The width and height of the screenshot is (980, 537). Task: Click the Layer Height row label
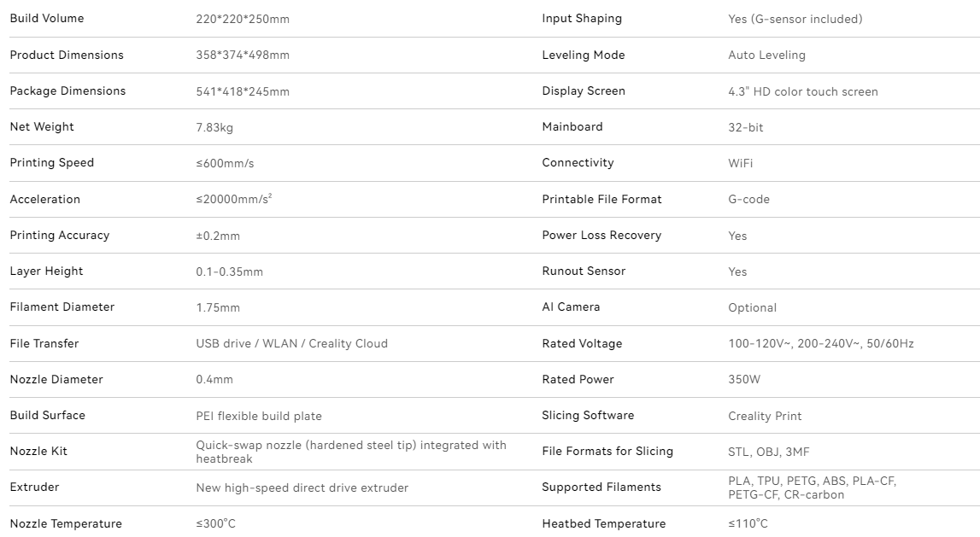pos(47,271)
